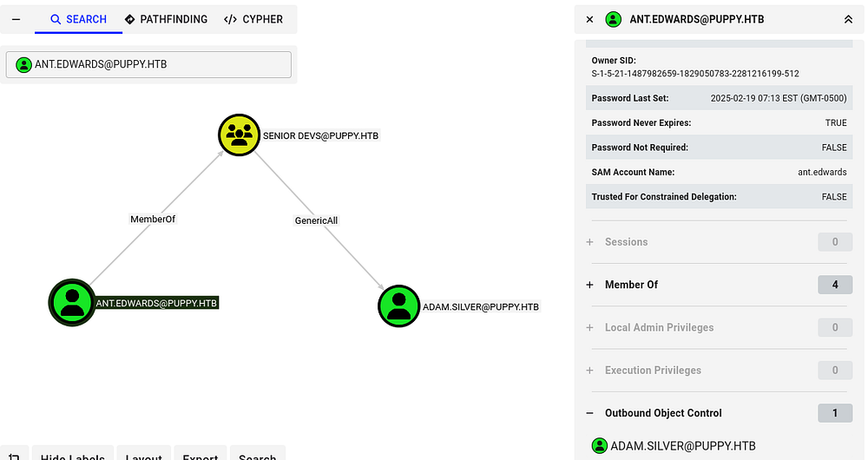868x460 pixels.
Task: Expand the Local Admin Privileges section
Action: pos(590,327)
